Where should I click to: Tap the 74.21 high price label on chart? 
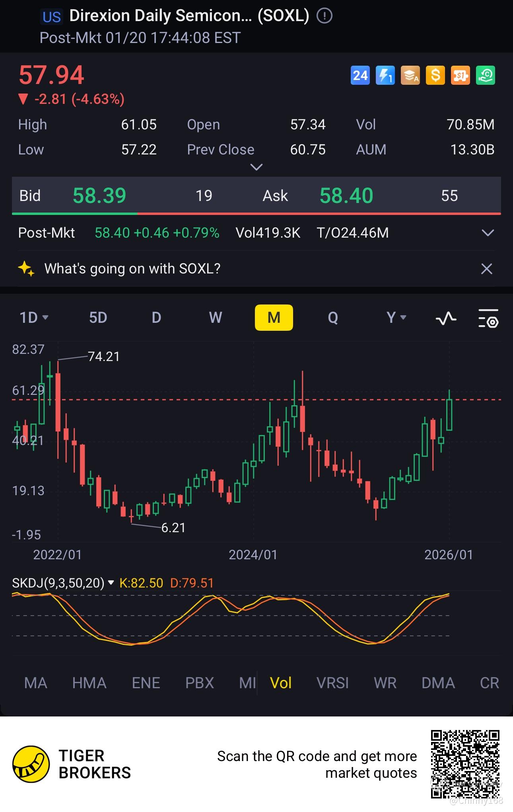[x=104, y=357]
